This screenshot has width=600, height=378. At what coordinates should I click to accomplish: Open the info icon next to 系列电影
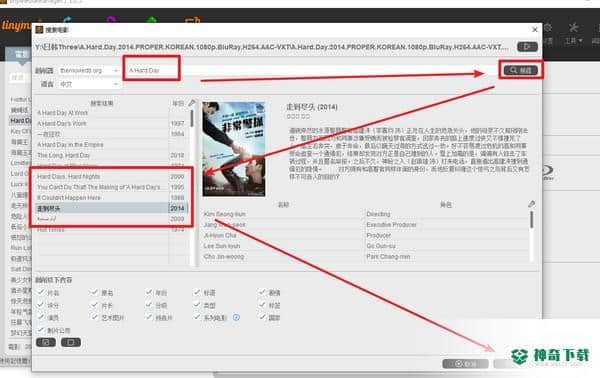[236, 317]
